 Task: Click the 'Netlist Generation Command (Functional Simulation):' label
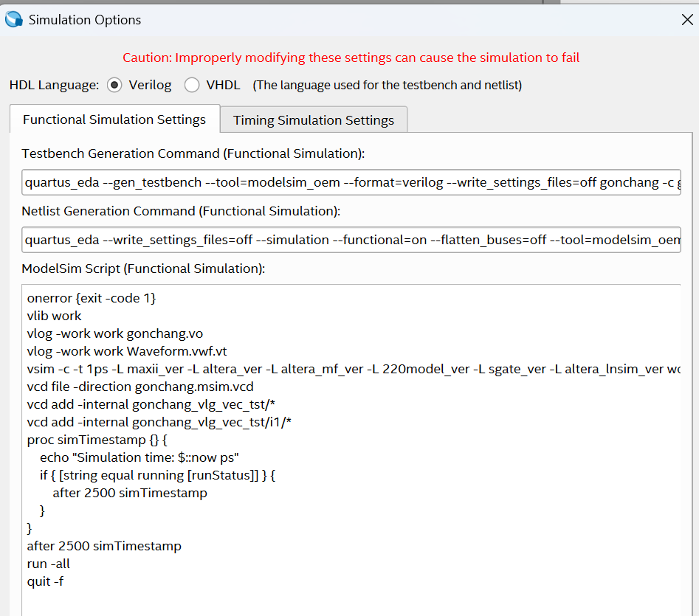click(x=181, y=211)
